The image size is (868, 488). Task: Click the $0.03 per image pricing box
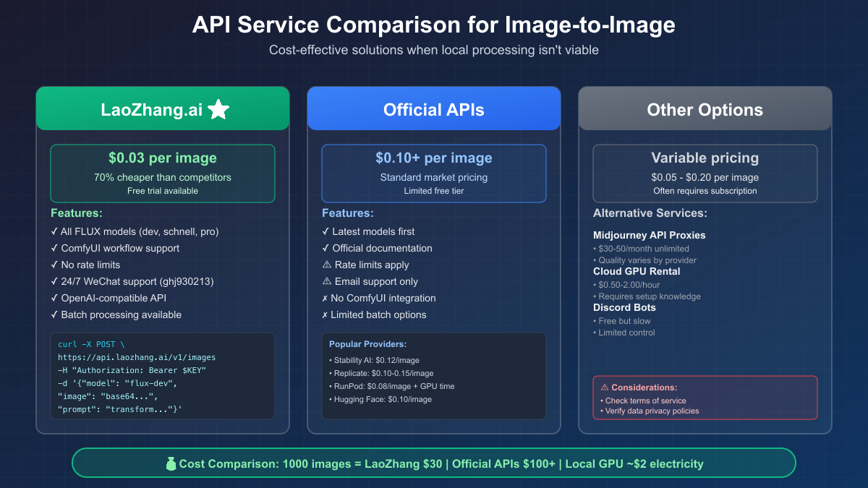point(163,174)
